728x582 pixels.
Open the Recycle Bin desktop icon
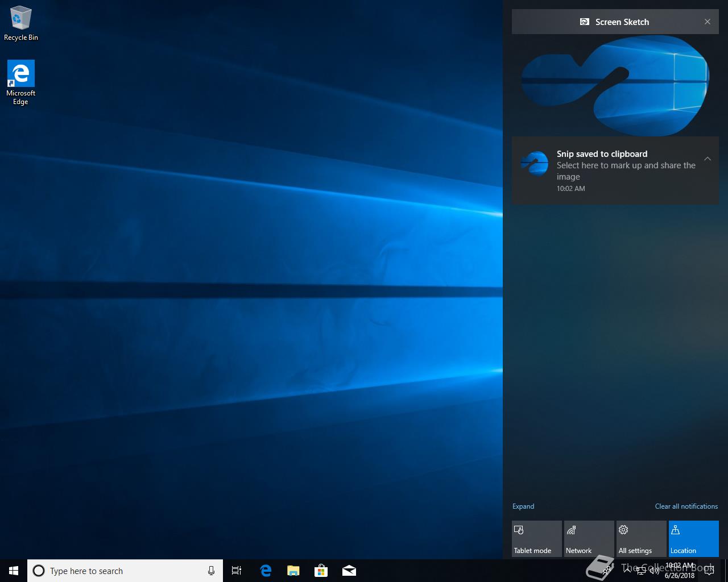point(21,23)
